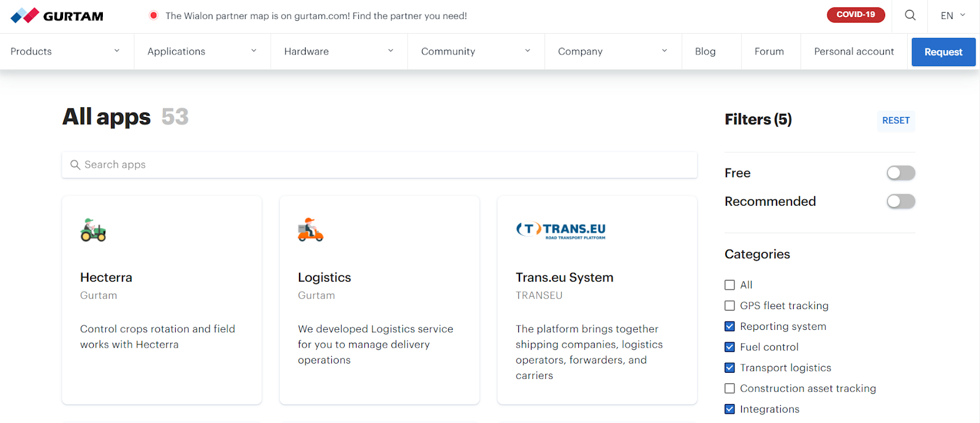Click the red notification dot icon

tap(153, 16)
